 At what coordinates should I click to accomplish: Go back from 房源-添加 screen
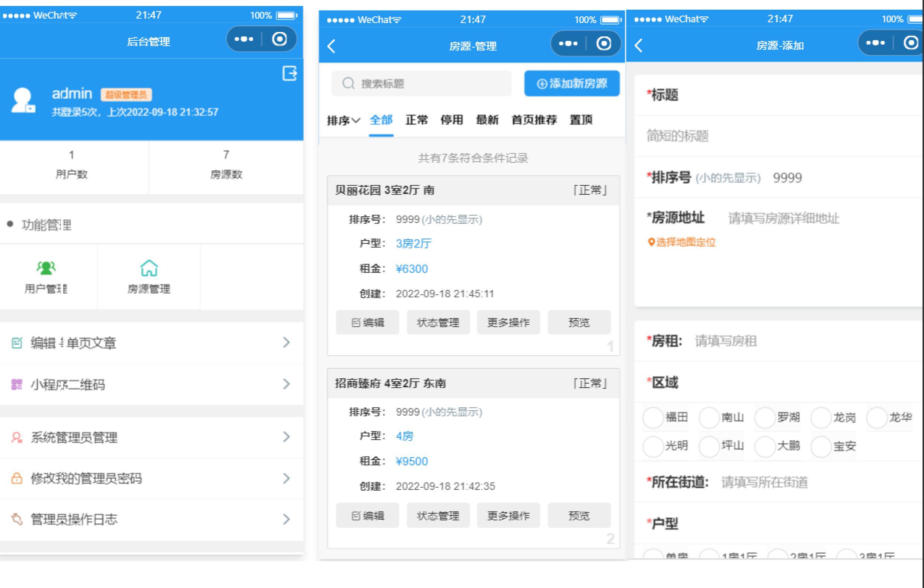(639, 46)
